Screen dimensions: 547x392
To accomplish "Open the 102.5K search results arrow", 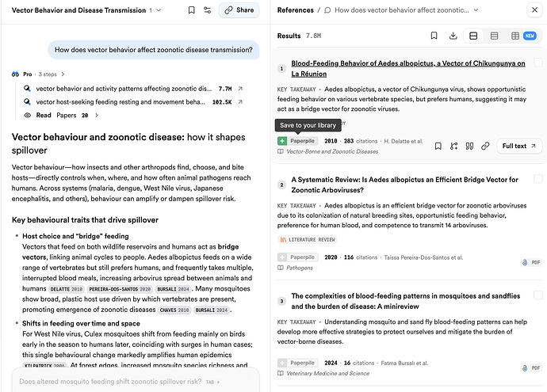I will coord(240,101).
